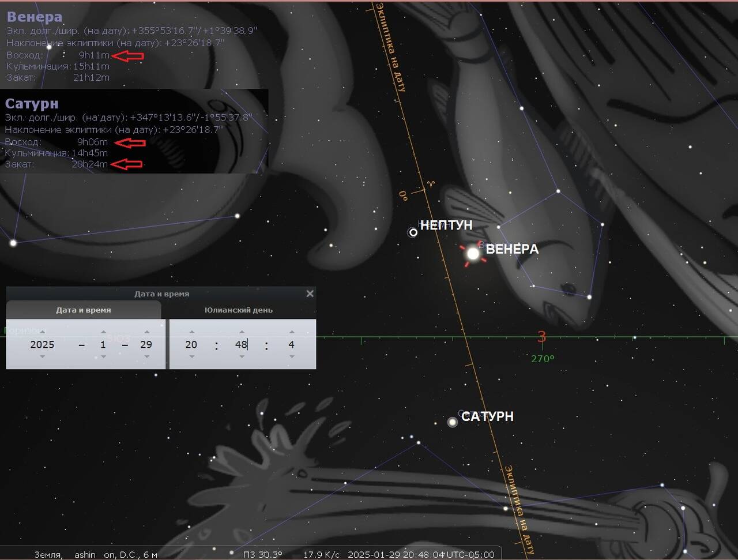Increment the month using arrow above 1
Image resolution: width=738 pixels, height=560 pixels.
pos(103,332)
